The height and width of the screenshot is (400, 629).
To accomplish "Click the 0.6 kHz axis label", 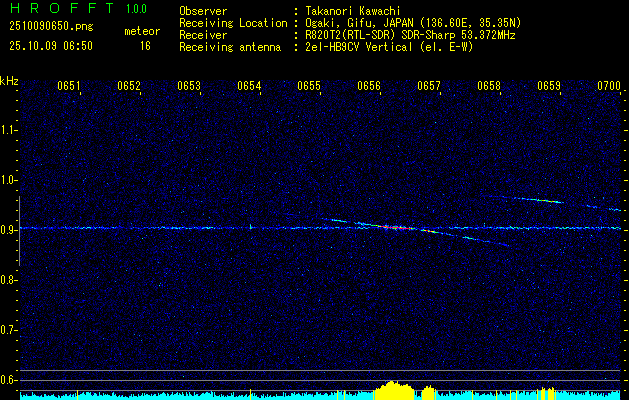I will click(x=9, y=379).
